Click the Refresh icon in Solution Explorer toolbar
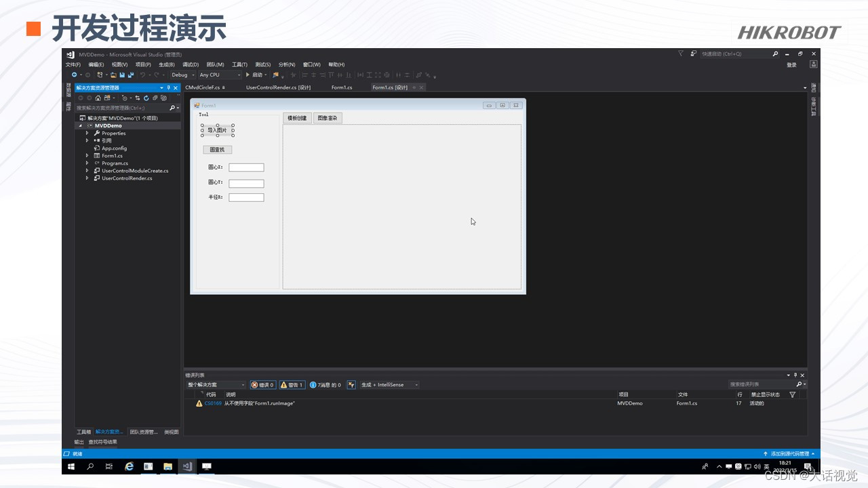 pos(146,98)
